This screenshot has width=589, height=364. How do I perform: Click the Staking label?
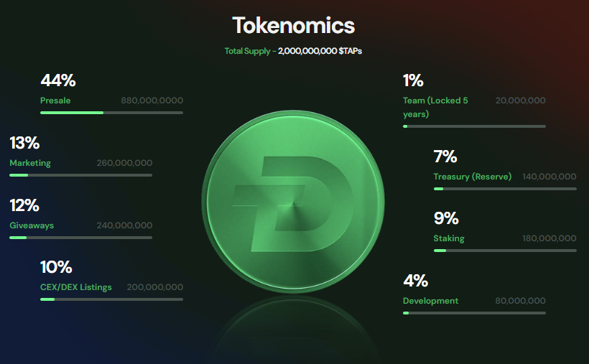tap(449, 238)
